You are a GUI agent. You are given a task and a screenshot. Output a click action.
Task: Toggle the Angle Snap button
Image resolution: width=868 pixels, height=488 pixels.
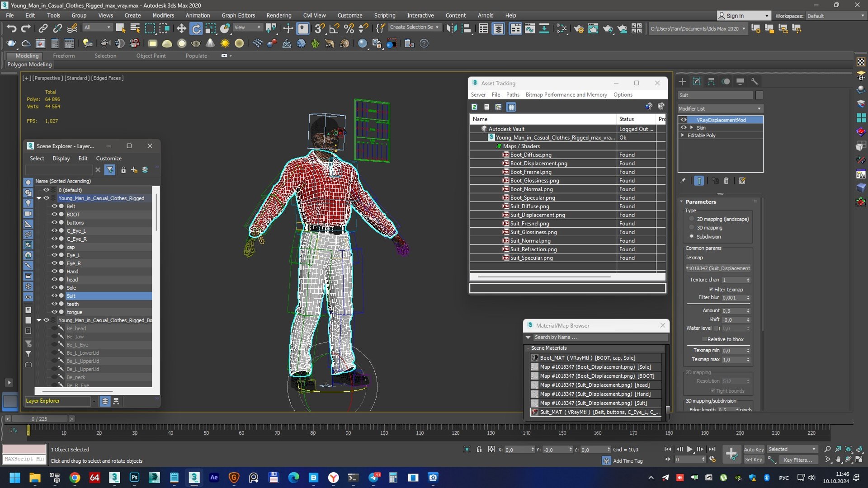pyautogui.click(x=335, y=28)
